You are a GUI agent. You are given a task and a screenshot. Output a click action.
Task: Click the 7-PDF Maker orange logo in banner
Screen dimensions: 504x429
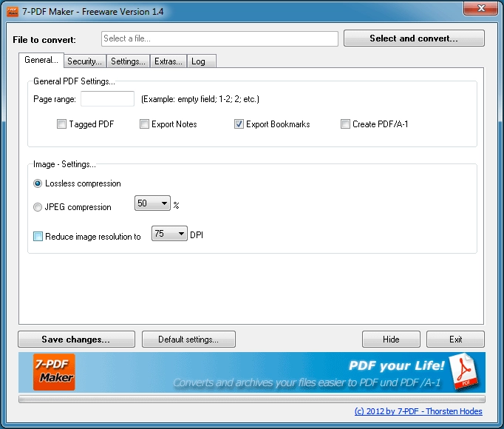(54, 372)
